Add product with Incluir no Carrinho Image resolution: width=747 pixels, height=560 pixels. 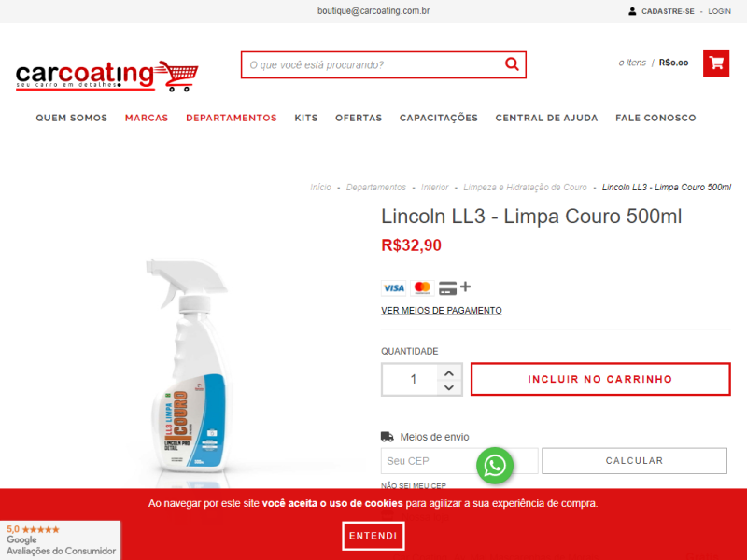pyautogui.click(x=600, y=379)
